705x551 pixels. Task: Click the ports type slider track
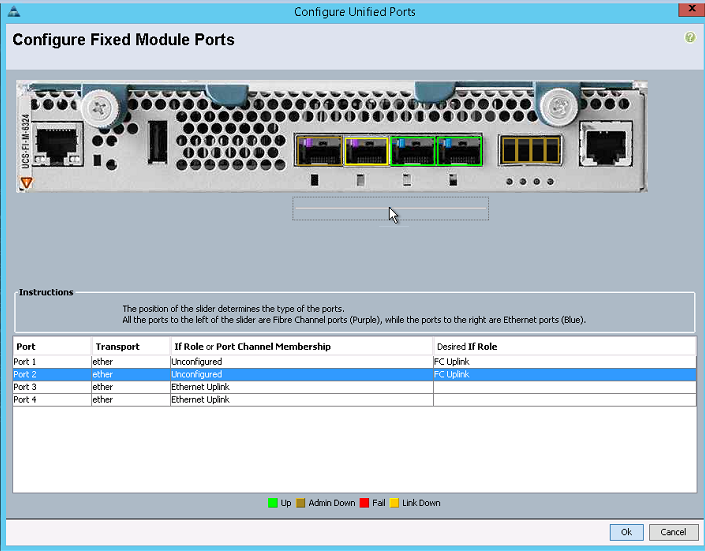390,208
